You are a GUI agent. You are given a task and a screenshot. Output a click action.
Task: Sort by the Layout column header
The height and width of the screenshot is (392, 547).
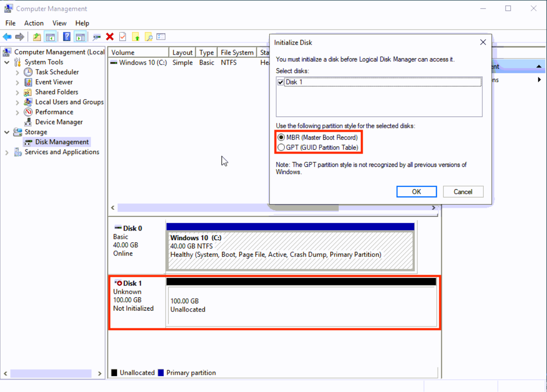click(x=182, y=52)
